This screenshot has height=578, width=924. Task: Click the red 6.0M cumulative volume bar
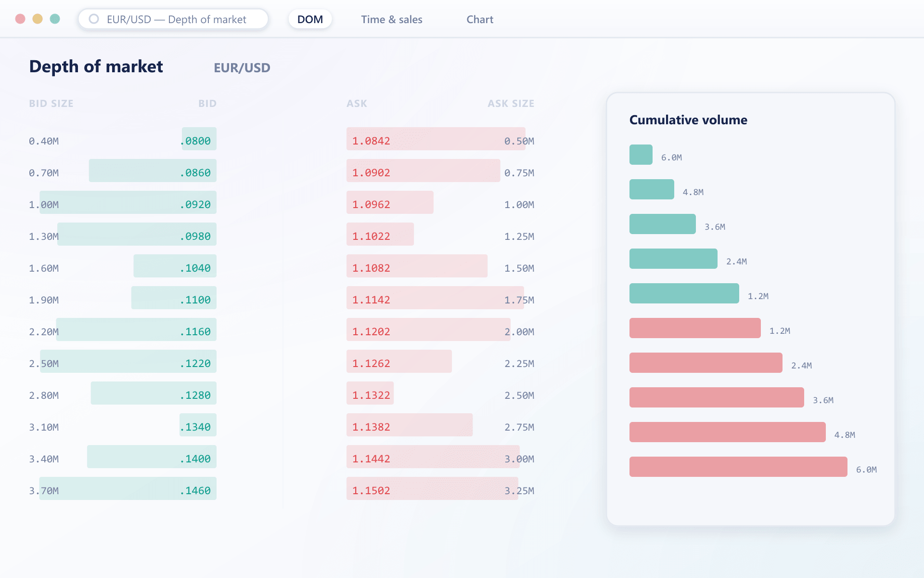738,467
